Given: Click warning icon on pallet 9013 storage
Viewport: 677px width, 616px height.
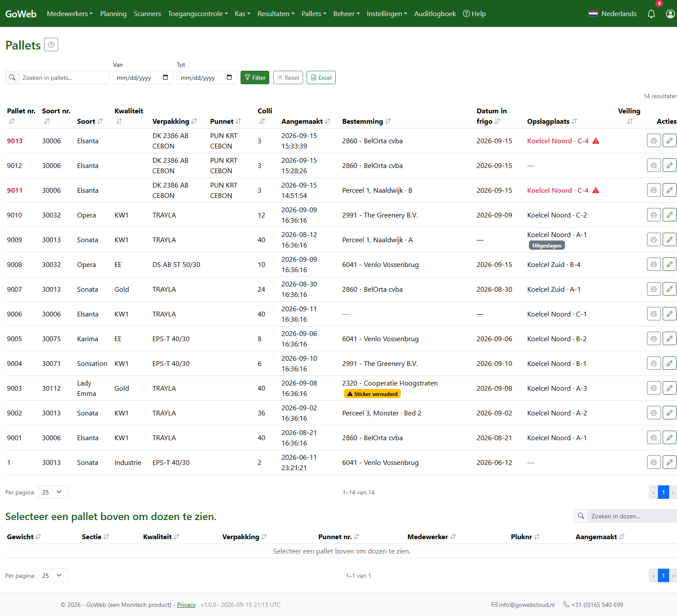Looking at the screenshot, I should point(596,141).
